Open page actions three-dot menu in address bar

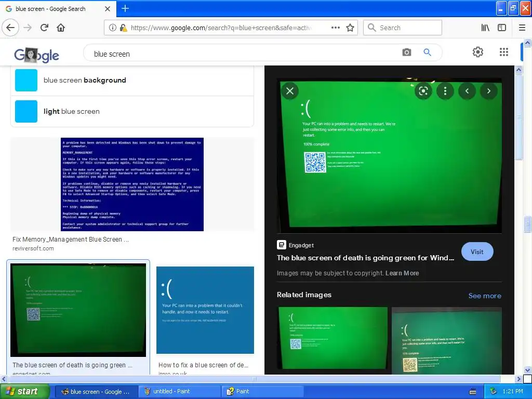pyautogui.click(x=335, y=28)
